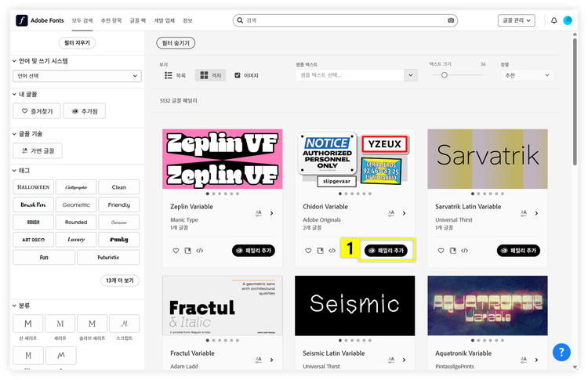Collapse the 내 글꼴 section
The image size is (588, 380).
pos(14,94)
